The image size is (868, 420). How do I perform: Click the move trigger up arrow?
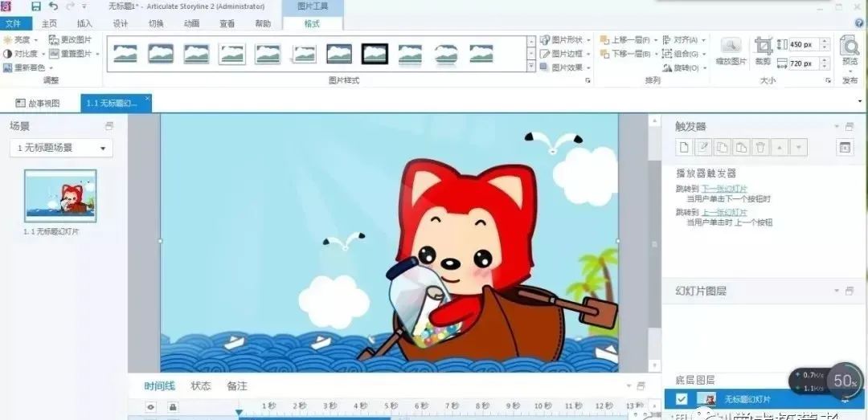point(780,147)
